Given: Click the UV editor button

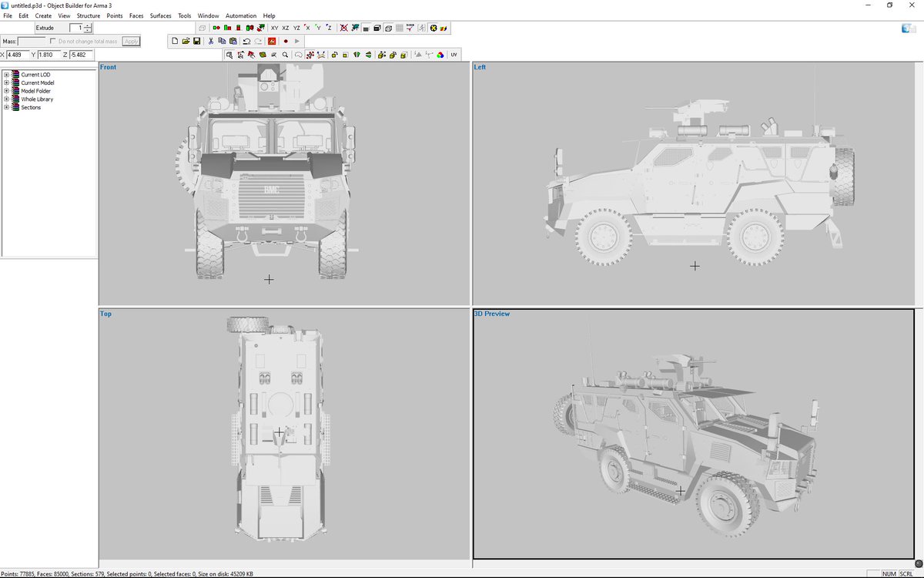Looking at the screenshot, I should (454, 55).
